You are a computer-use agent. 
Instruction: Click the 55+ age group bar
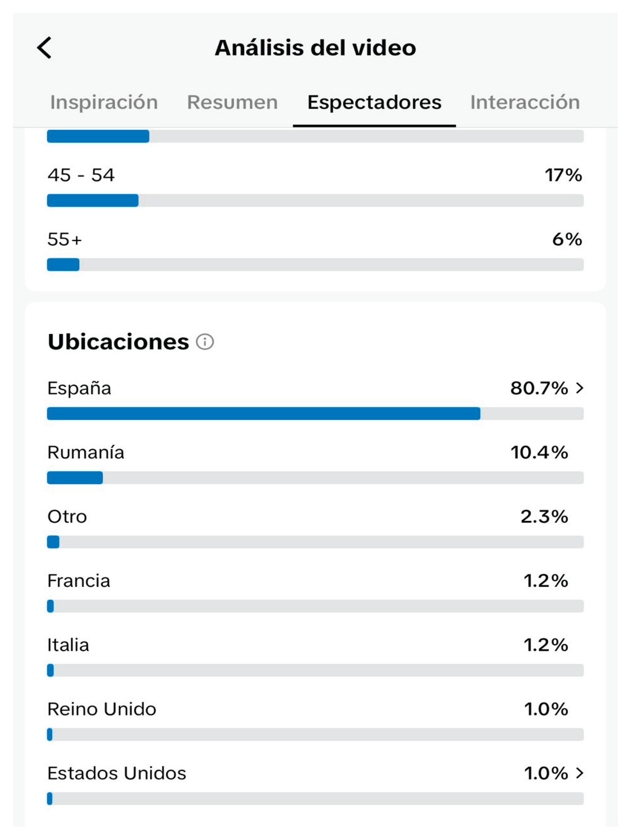click(x=315, y=264)
